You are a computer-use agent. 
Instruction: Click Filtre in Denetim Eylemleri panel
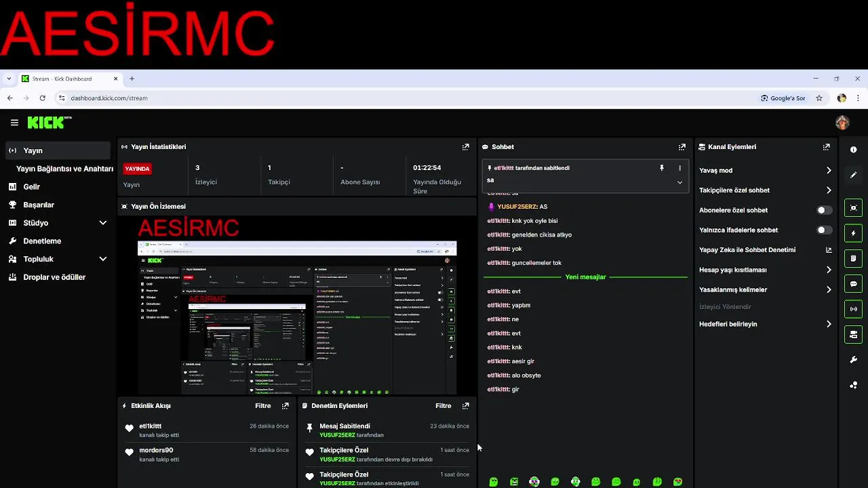click(443, 406)
